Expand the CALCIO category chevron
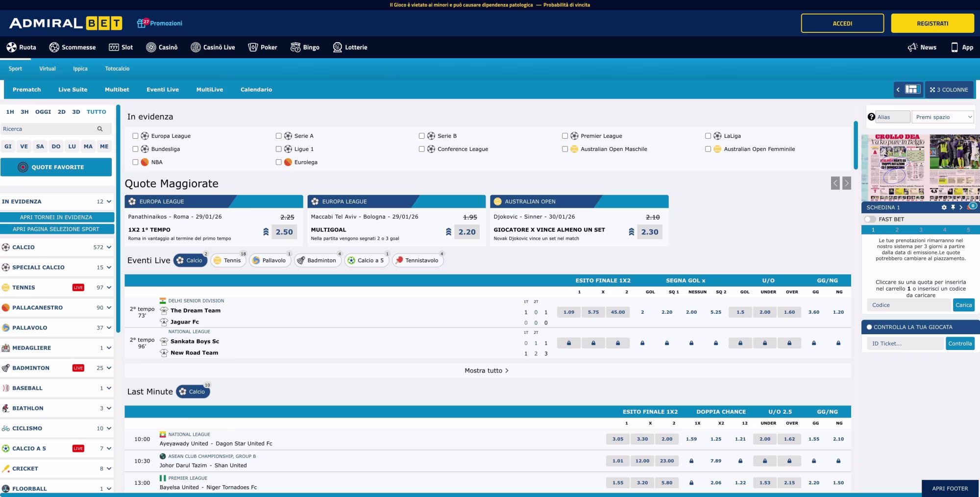Screen dimensions: 980x497 click(x=109, y=248)
